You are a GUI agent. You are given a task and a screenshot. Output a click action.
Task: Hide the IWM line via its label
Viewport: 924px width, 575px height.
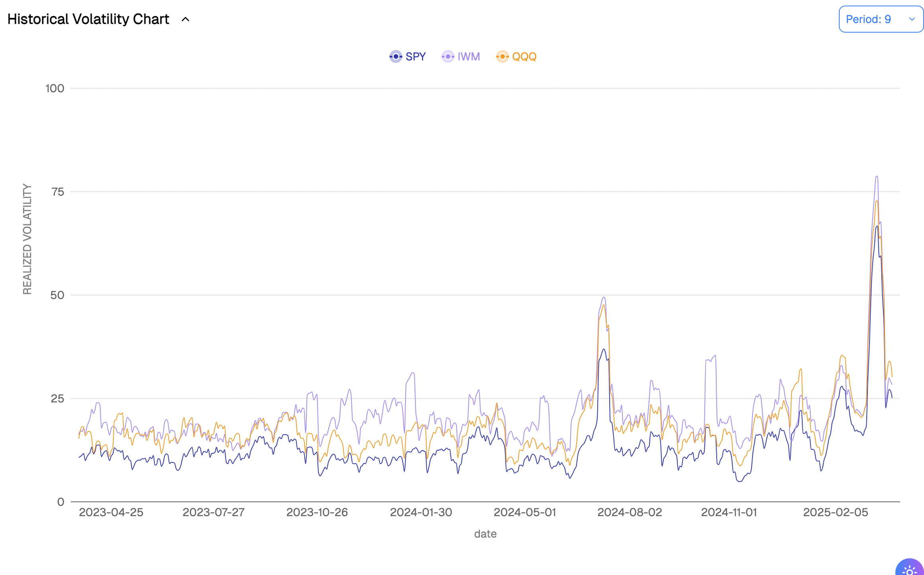[x=469, y=56]
